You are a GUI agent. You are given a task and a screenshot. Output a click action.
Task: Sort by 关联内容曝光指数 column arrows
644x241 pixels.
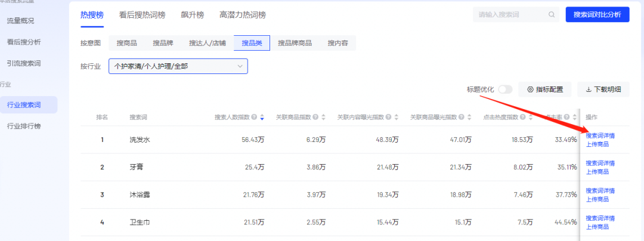(396, 118)
